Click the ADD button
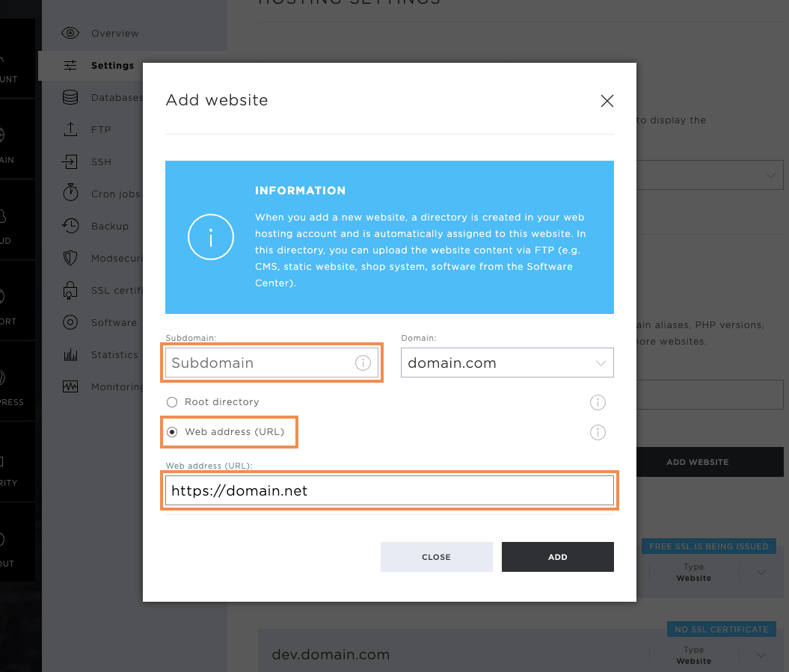Image resolution: width=789 pixels, height=672 pixels. pos(557,557)
